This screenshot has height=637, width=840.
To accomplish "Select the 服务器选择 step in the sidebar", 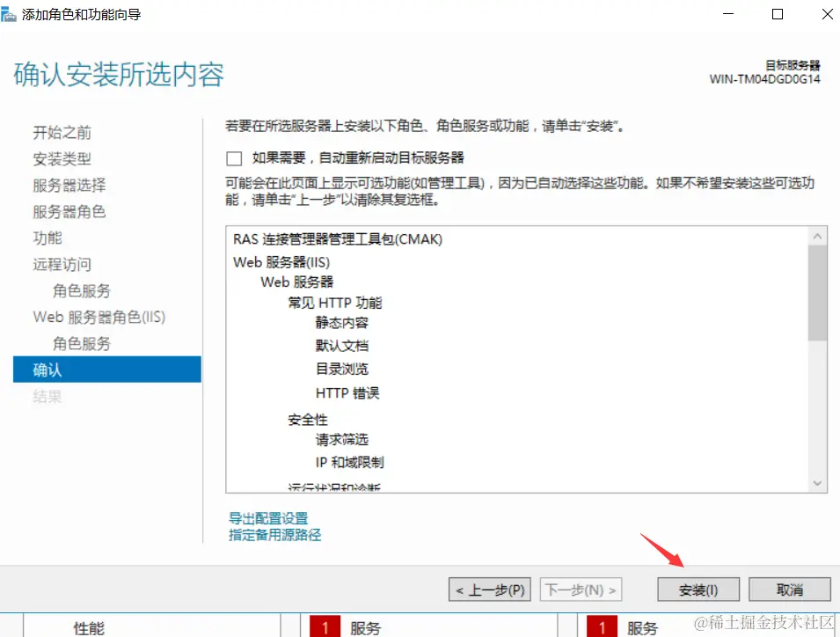I will [69, 185].
